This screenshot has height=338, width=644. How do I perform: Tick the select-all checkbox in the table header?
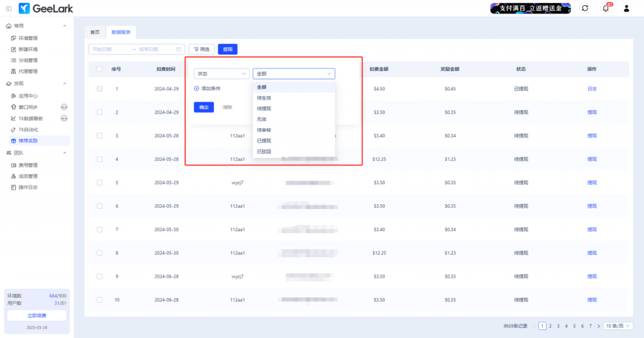[x=99, y=69]
